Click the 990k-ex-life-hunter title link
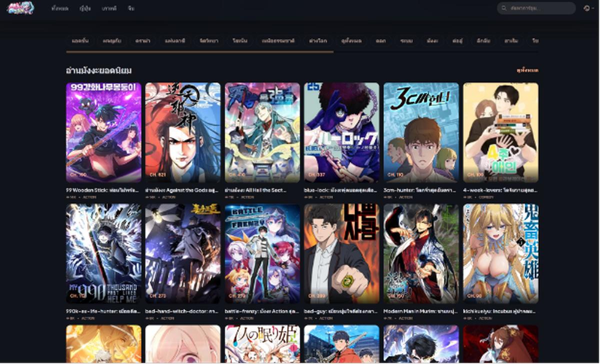 pos(103,311)
